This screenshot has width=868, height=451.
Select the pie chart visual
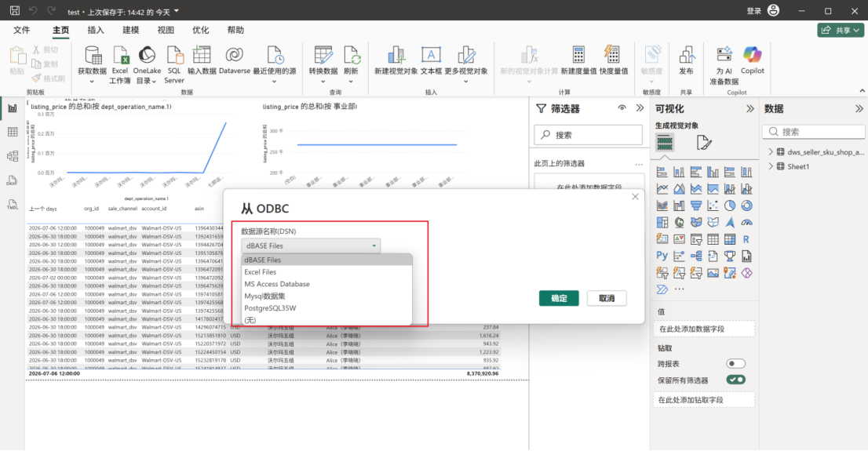coord(730,205)
